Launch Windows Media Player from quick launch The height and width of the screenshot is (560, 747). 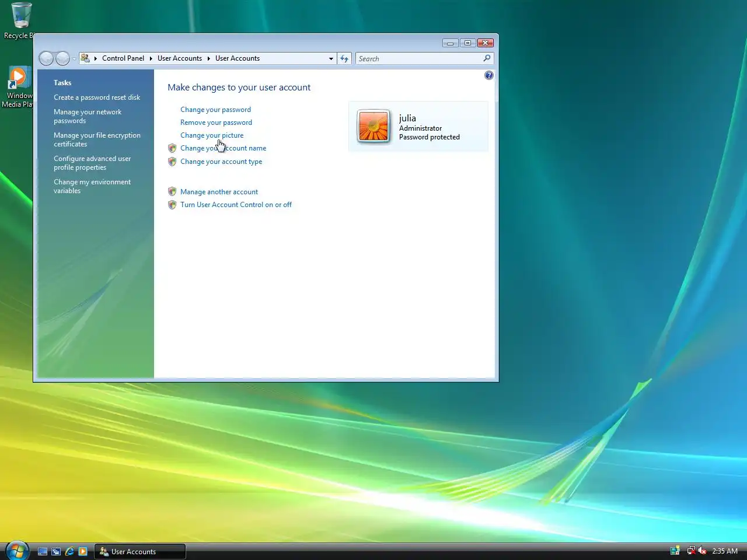point(83,551)
